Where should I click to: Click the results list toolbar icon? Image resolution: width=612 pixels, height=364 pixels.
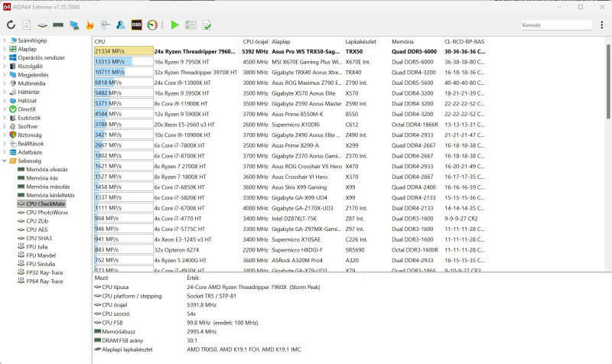190,25
